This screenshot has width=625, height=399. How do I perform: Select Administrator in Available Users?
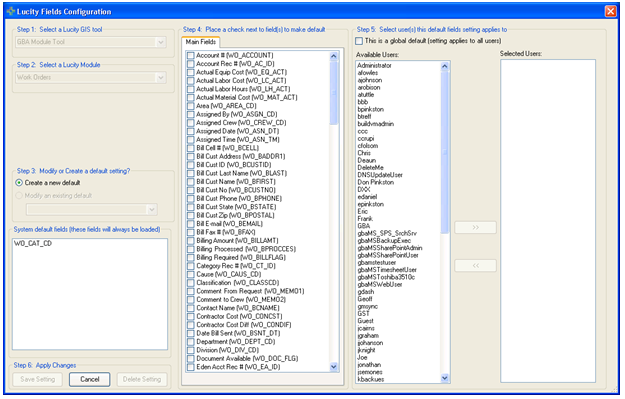click(374, 65)
